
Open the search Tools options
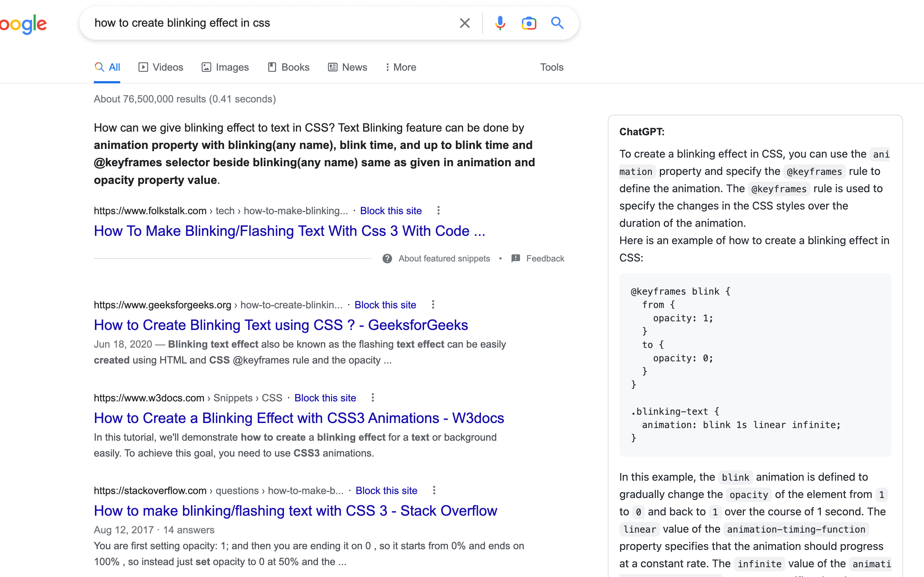pos(552,67)
